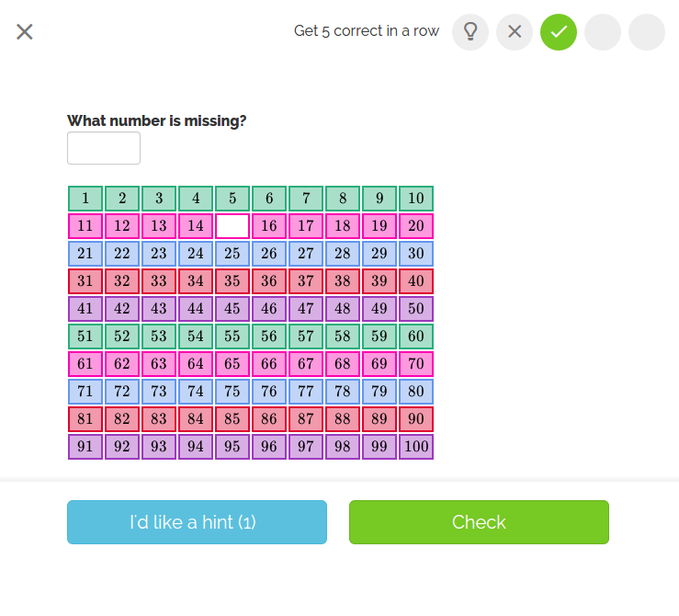Select the purple cell numbered 100
Image resolution: width=679 pixels, height=616 pixels.
point(416,447)
